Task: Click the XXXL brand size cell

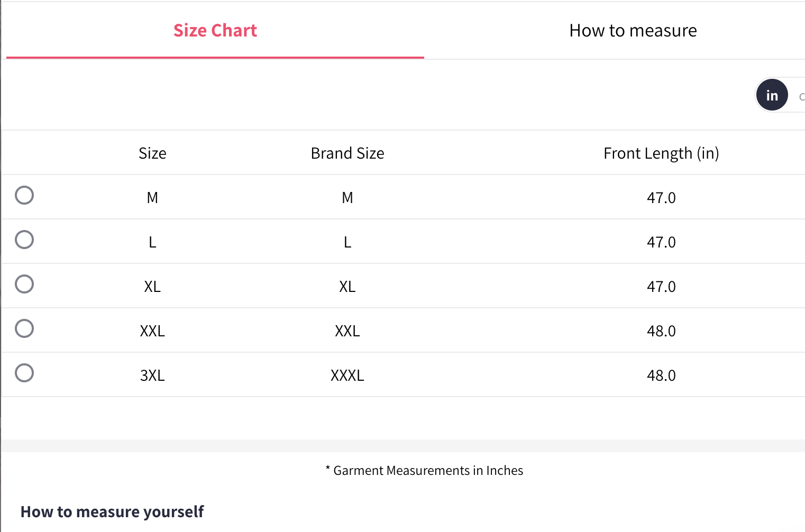Action: click(347, 375)
